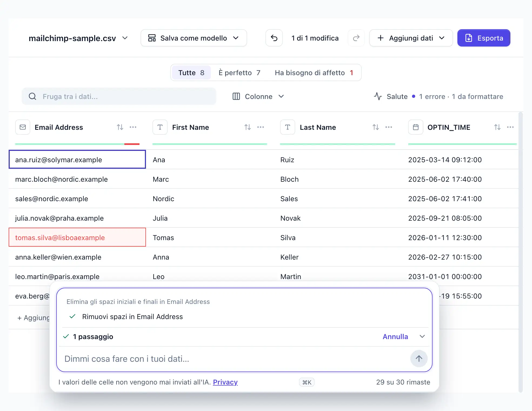Select the marc.bloch@nordic.example cell
Screen dimensions: 532x411
point(77,179)
